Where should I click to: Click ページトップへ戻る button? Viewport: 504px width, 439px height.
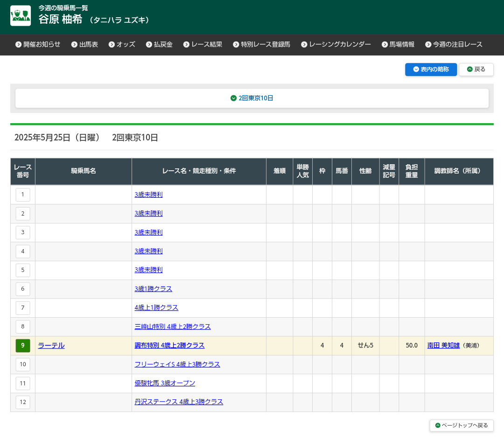(x=462, y=425)
